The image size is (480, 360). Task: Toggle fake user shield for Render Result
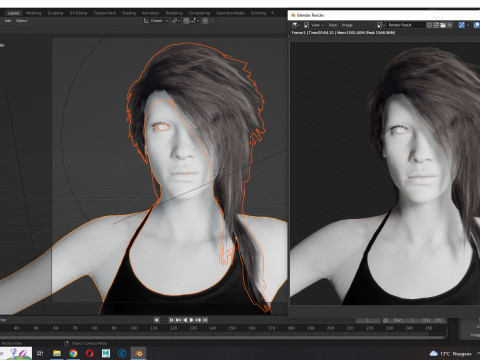pos(430,25)
